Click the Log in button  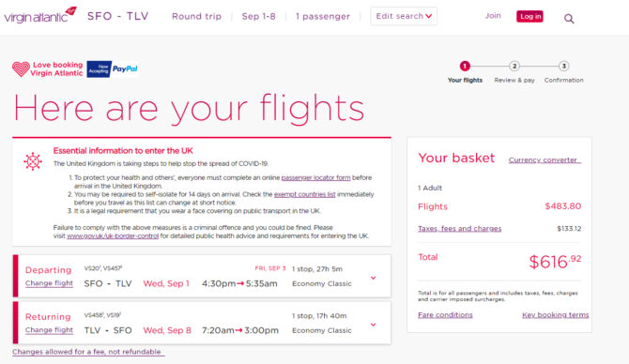point(529,16)
